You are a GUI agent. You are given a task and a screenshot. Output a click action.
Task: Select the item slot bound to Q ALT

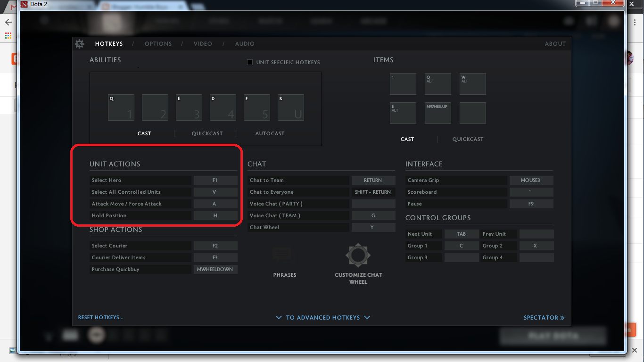click(x=438, y=84)
